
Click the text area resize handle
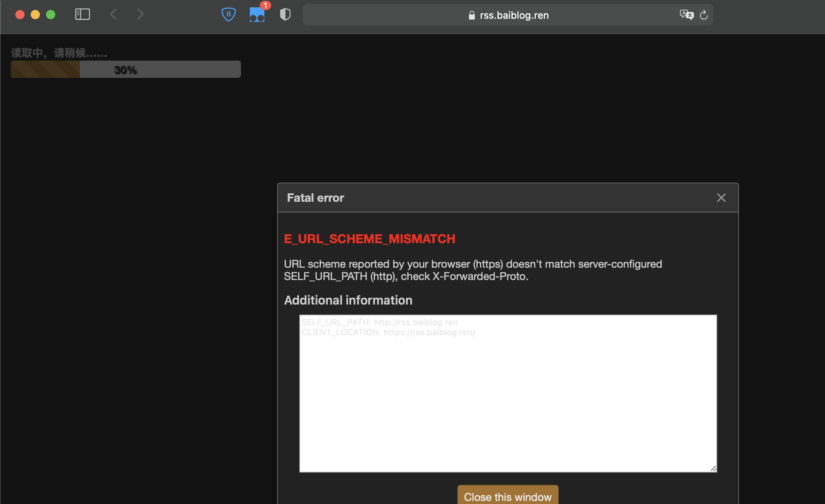tap(713, 468)
